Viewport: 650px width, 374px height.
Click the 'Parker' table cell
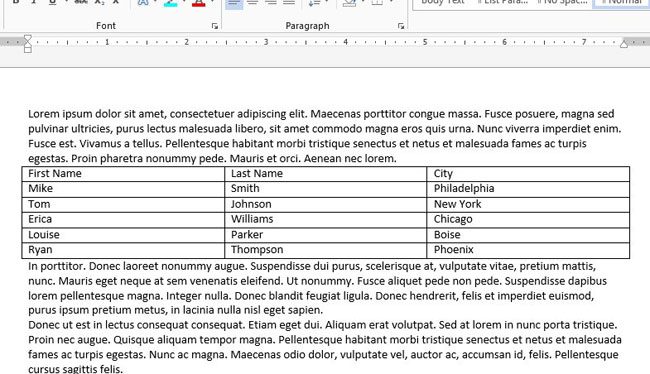pos(325,235)
